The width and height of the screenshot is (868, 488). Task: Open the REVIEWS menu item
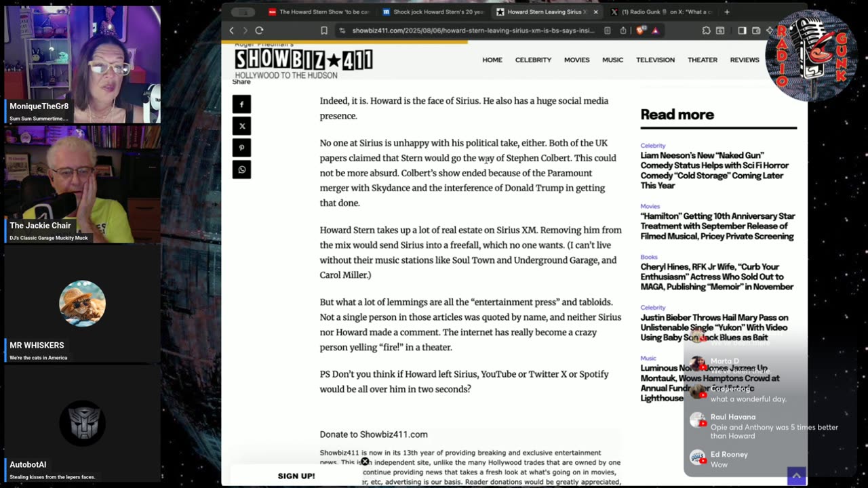point(745,60)
